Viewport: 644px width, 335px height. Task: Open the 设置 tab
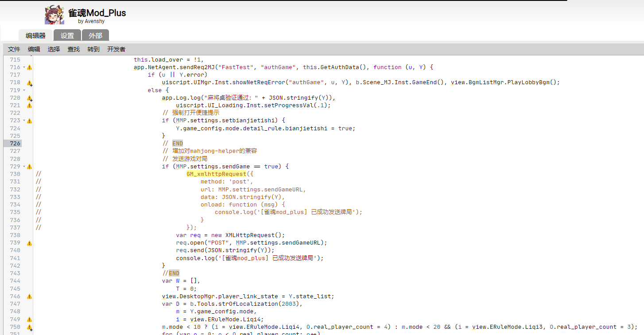click(x=67, y=35)
